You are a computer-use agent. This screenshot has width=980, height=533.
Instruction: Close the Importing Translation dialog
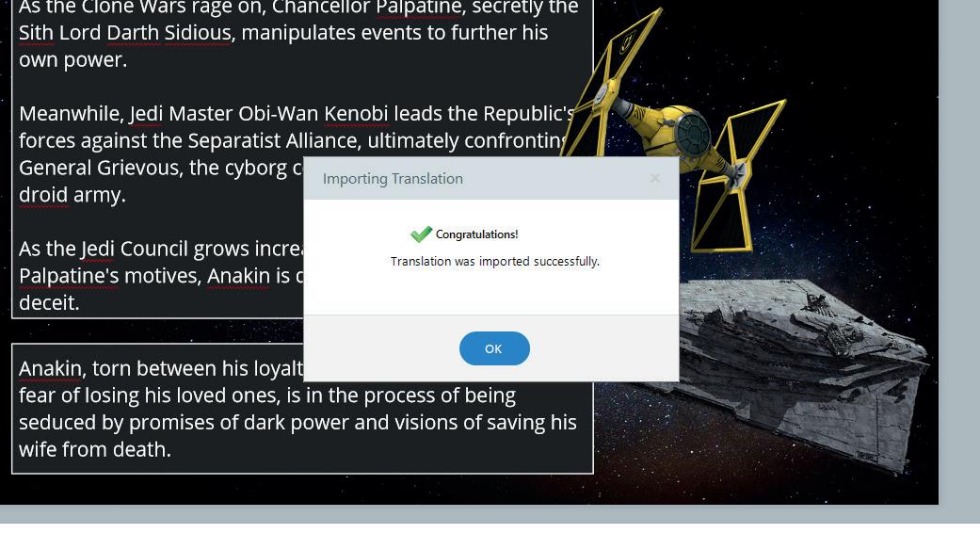pos(654,179)
